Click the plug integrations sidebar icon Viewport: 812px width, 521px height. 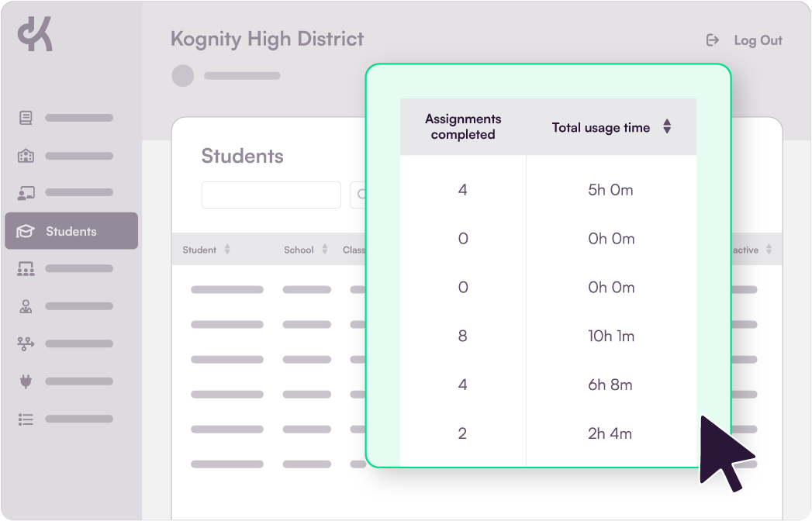tap(26, 381)
